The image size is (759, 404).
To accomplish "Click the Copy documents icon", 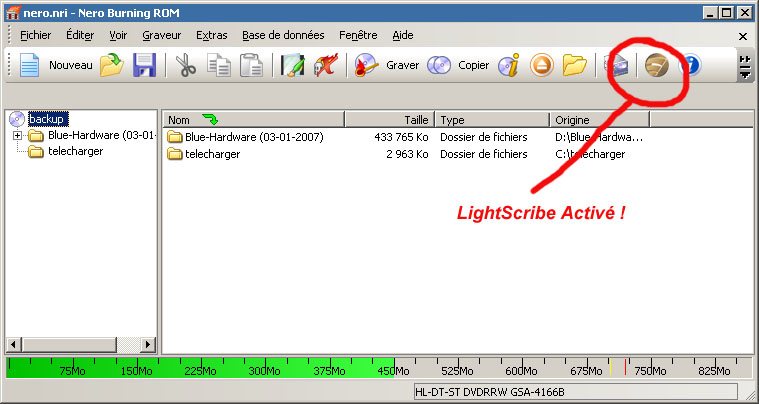I will (x=219, y=65).
